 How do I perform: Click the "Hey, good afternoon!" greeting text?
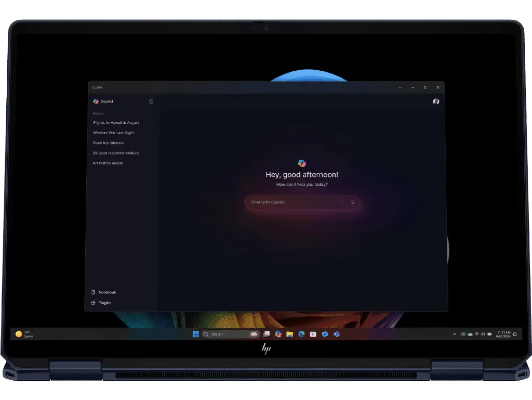(302, 175)
